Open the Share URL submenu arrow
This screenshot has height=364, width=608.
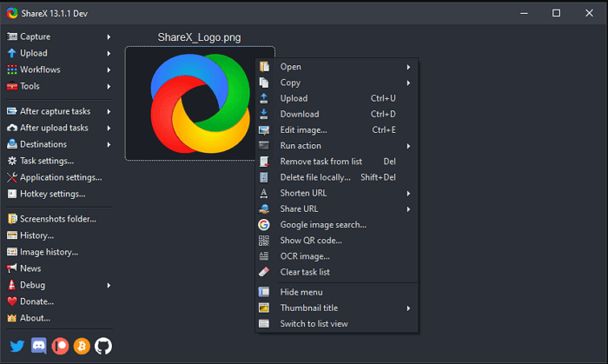point(408,208)
